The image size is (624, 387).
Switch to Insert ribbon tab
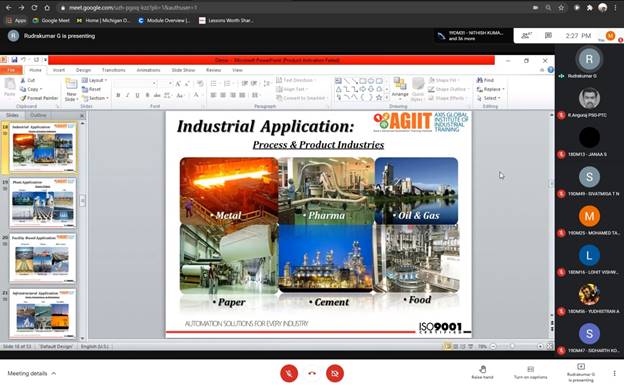pyautogui.click(x=59, y=70)
